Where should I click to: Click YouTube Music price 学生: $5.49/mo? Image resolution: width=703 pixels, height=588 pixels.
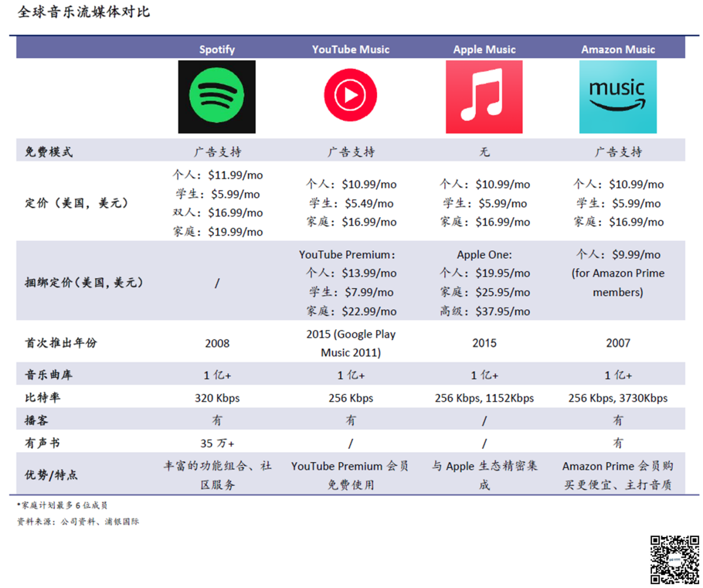351,203
